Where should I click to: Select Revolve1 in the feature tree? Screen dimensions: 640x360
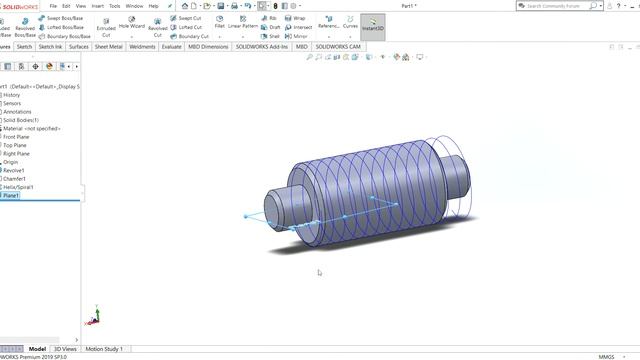click(x=13, y=170)
